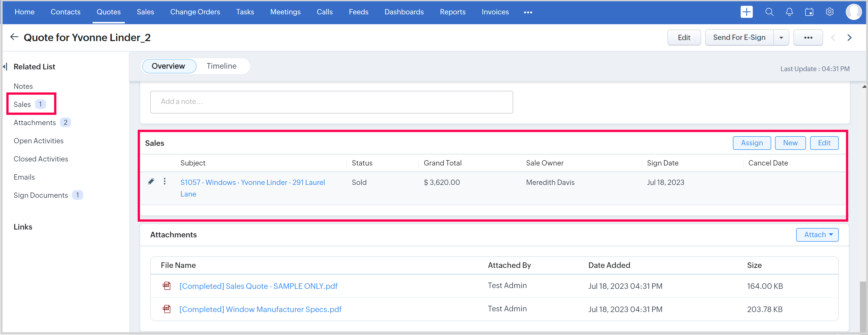Click the back arrow beside quote title
868x335 pixels.
pyautogui.click(x=14, y=37)
